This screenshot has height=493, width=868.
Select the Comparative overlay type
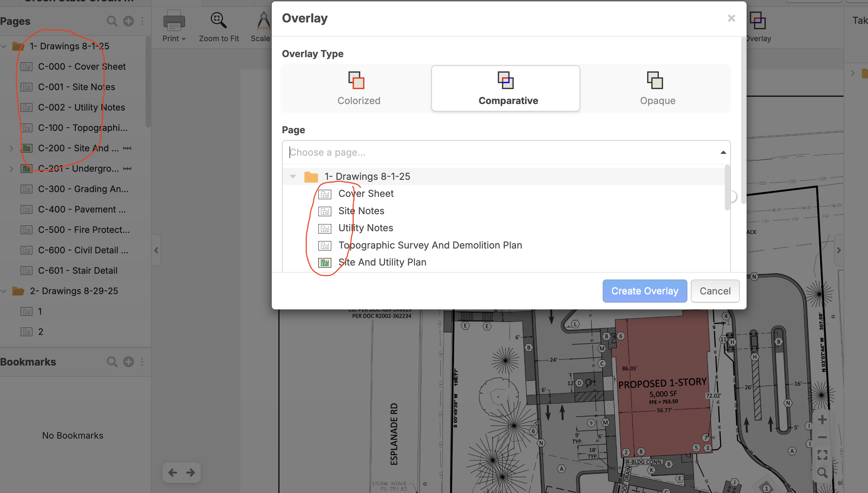coord(506,88)
